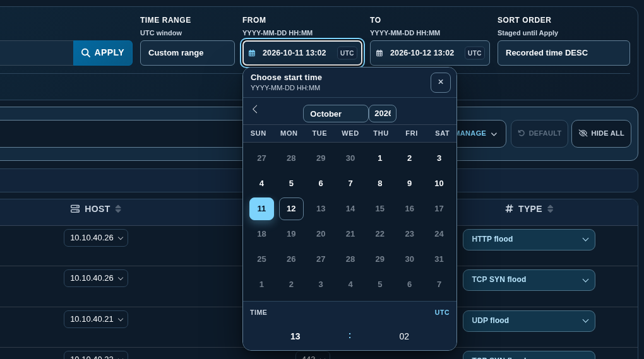Open second row 10.10.40.26 host dropdown
Image resolution: width=644 pixels, height=359 pixels.
(x=96, y=278)
